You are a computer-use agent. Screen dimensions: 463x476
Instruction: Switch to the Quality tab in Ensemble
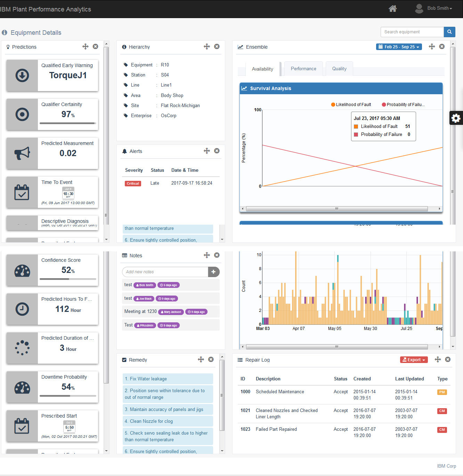coord(339,68)
